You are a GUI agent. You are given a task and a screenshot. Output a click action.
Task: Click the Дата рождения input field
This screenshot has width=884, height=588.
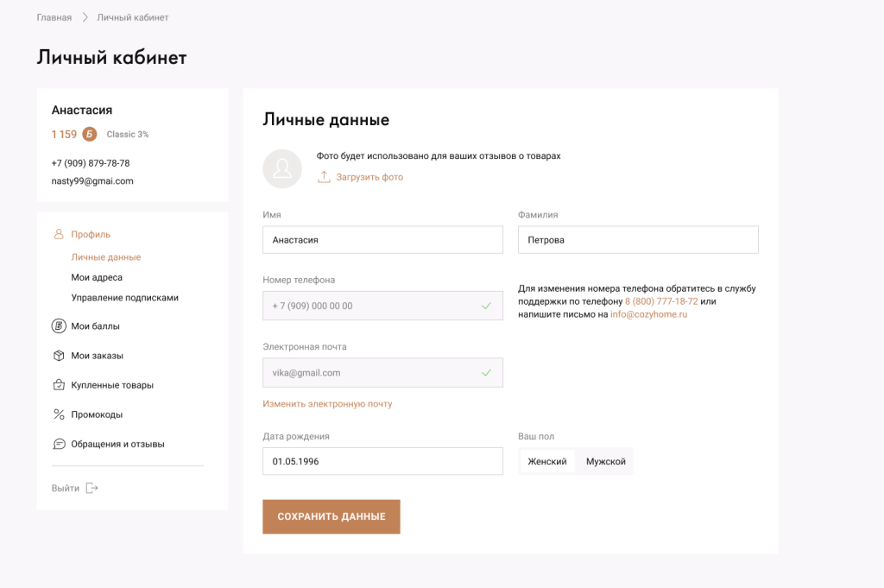(x=382, y=461)
